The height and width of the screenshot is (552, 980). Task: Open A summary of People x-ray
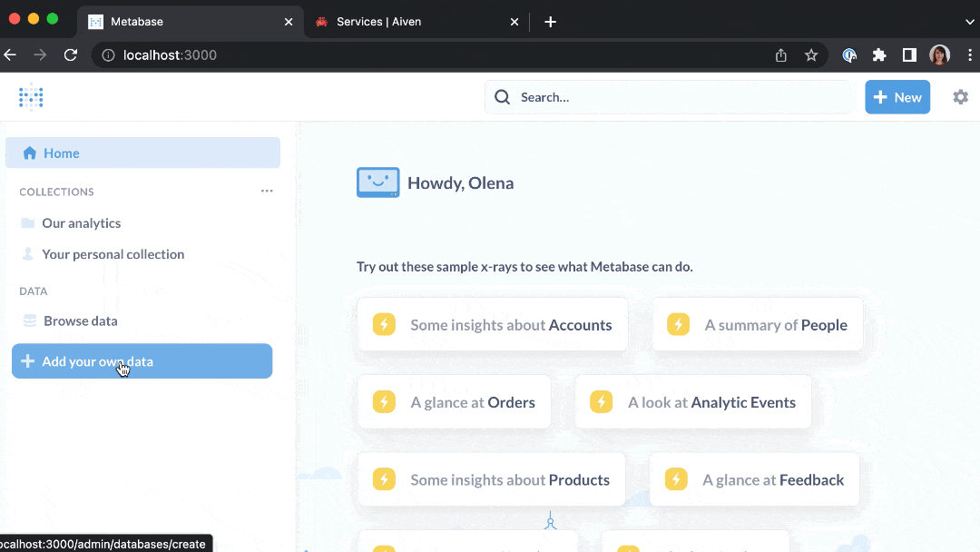click(x=758, y=324)
